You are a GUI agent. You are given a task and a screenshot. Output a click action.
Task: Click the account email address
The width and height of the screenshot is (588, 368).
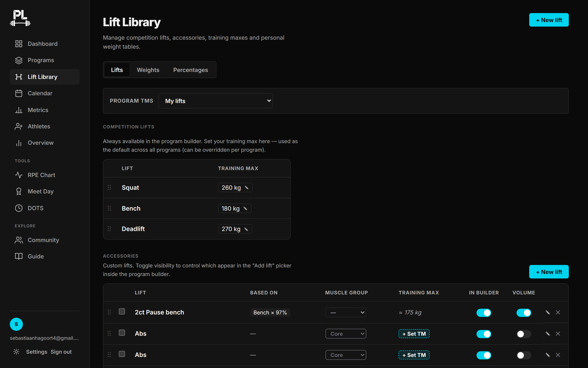pos(44,338)
